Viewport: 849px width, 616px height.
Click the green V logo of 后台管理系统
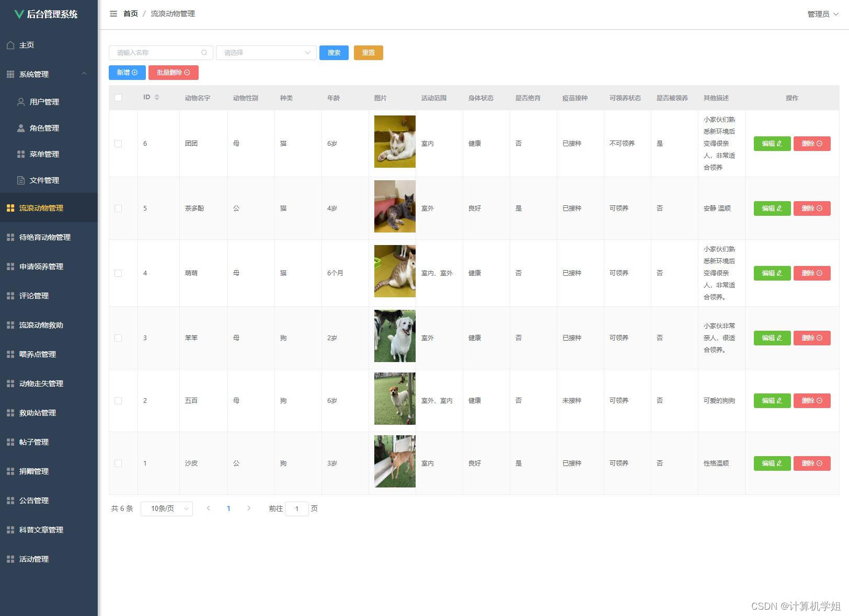pyautogui.click(x=19, y=14)
